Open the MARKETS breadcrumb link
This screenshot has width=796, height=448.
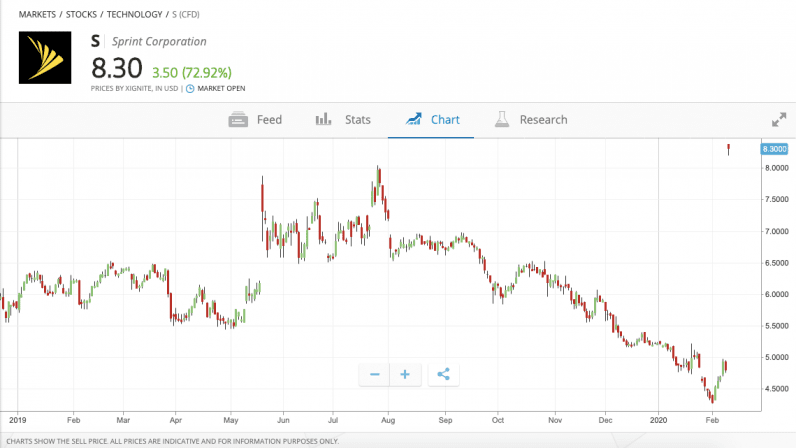[38, 15]
